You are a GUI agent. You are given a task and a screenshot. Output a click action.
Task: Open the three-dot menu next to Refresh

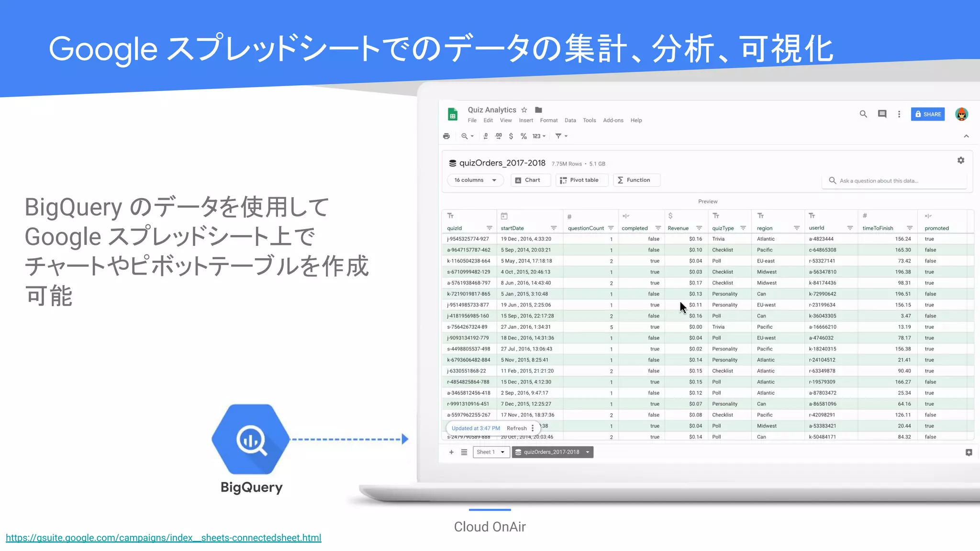[x=533, y=428]
